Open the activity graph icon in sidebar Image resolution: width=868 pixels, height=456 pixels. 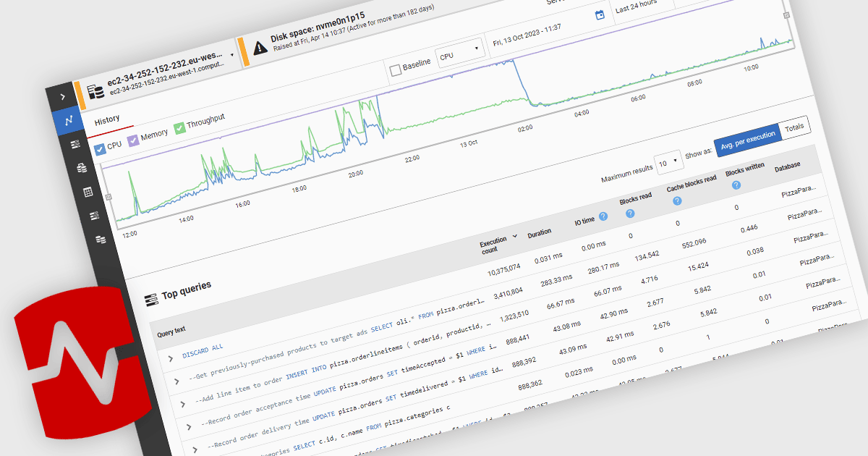pos(69,120)
